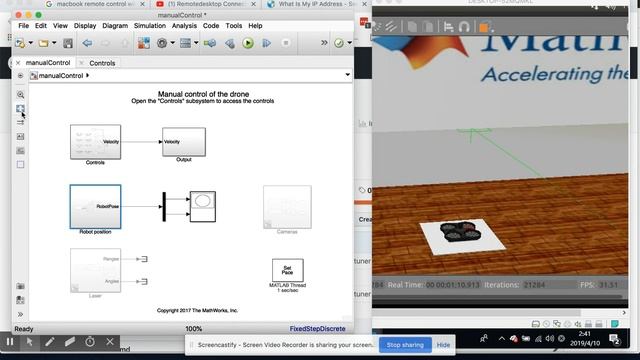Click the Fit to View palette icon
Image resolution: width=640 pixels, height=360 pixels.
point(20,109)
